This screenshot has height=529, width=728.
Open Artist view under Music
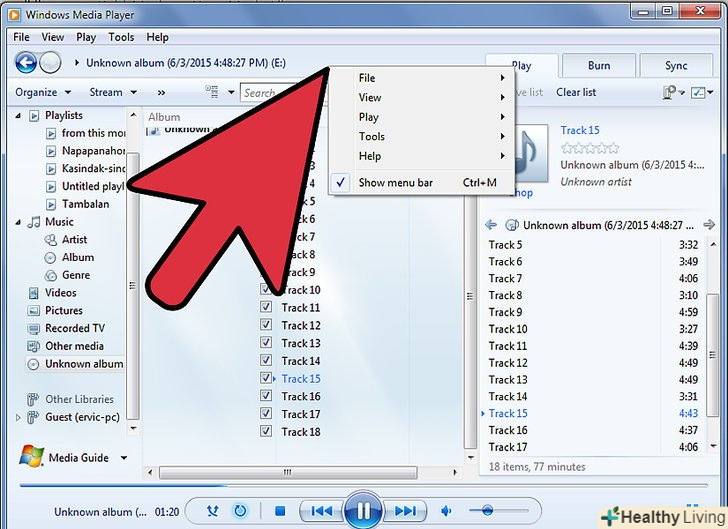[74, 240]
